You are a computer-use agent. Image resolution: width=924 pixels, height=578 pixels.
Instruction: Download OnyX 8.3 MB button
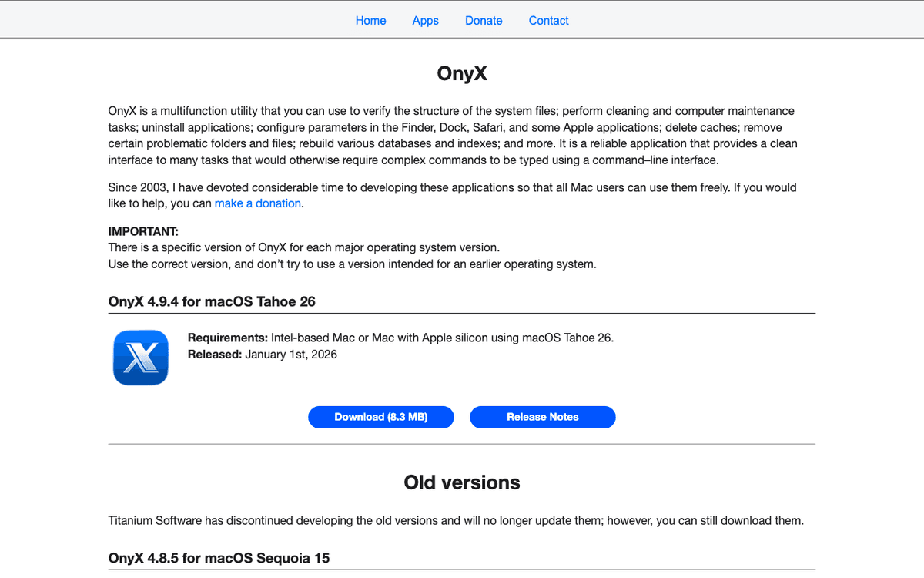[381, 417]
